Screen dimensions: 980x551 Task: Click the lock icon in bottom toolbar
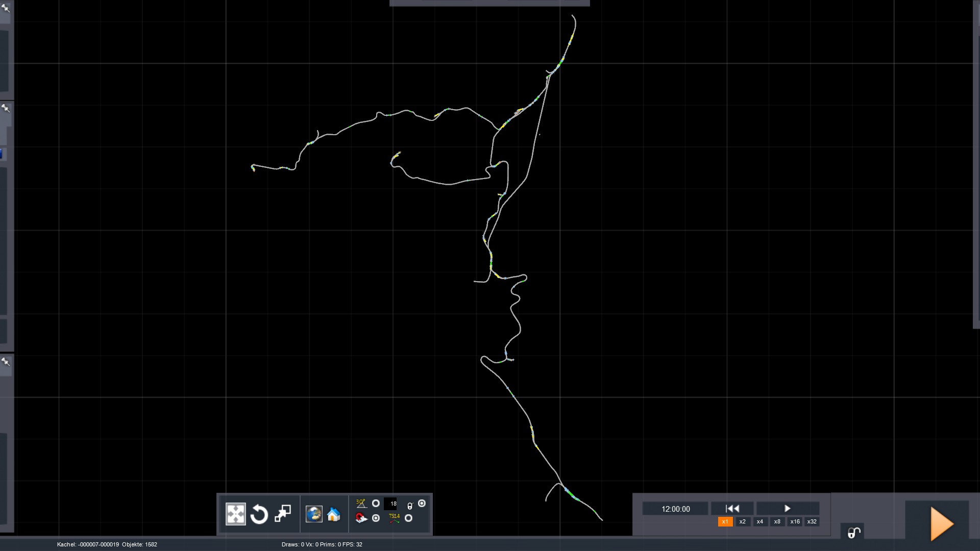coord(409,506)
